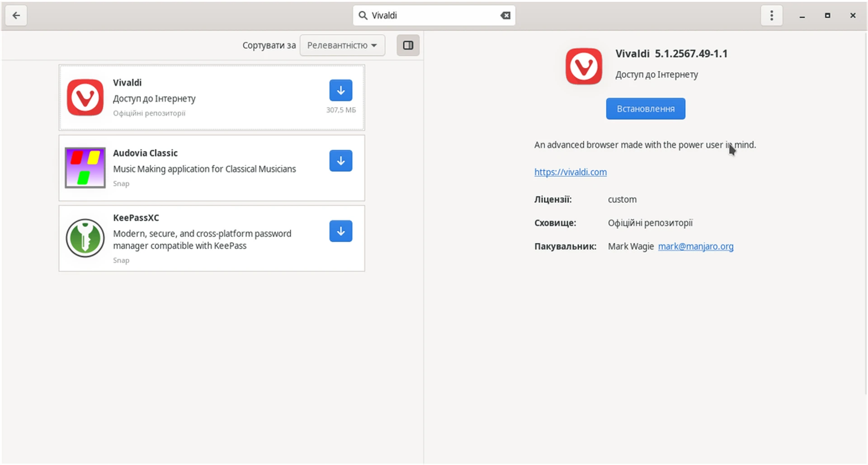This screenshot has width=868, height=465.
Task: Click version heading Vivaldi 5.1.2567.49-1.1
Action: tap(671, 54)
